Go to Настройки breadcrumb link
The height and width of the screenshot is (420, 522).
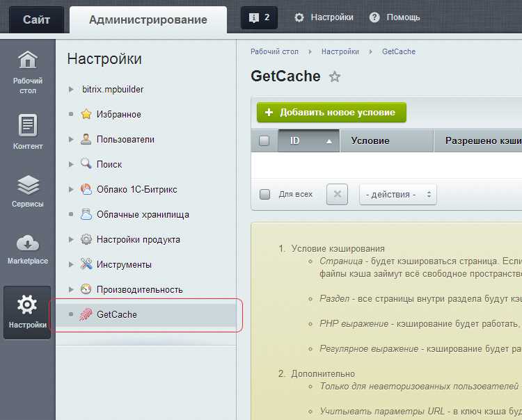[340, 51]
